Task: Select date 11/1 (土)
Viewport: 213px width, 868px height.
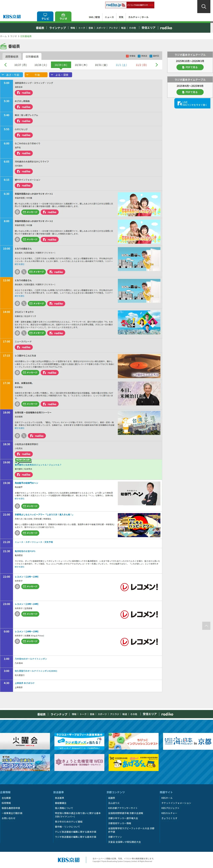Action: [121, 65]
